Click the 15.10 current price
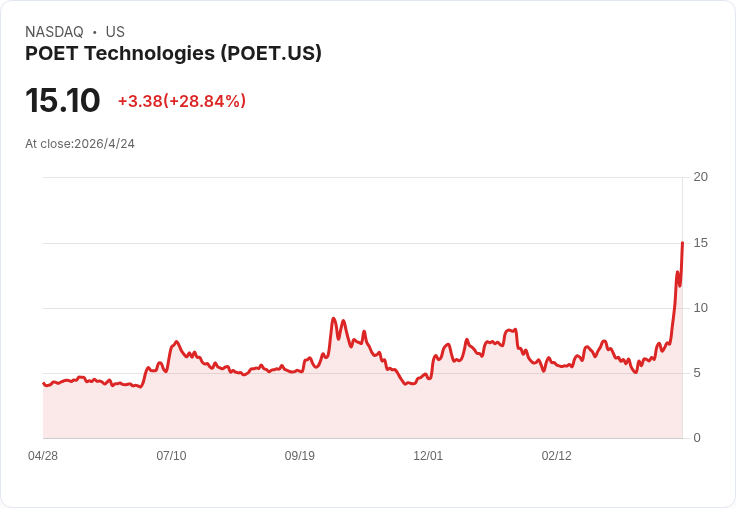This screenshot has height=508, width=736. (62, 101)
